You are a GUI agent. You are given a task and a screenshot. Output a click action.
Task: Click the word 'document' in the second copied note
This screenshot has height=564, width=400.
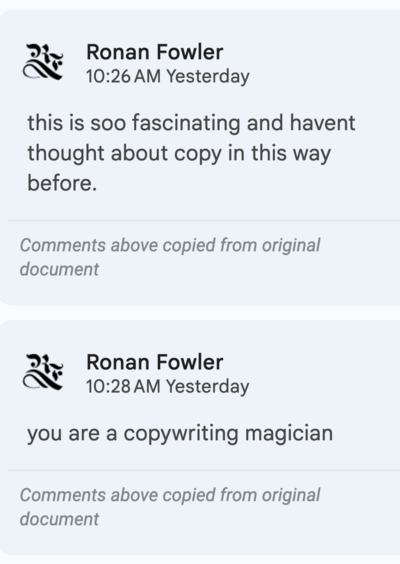point(59,519)
